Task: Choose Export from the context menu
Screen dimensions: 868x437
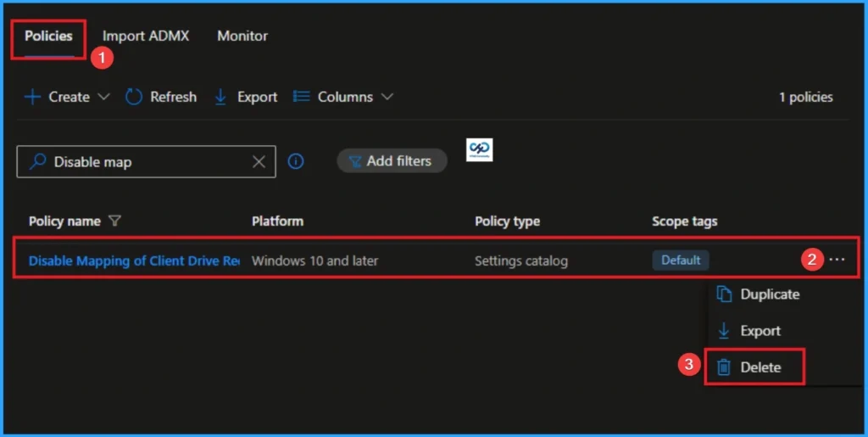Action: 760,331
